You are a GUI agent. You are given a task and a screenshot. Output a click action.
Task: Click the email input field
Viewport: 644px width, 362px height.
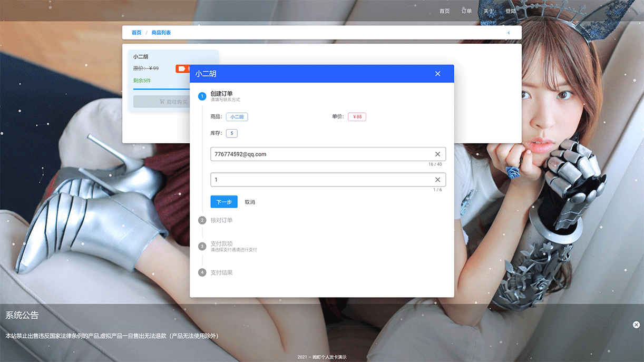[x=320, y=154]
